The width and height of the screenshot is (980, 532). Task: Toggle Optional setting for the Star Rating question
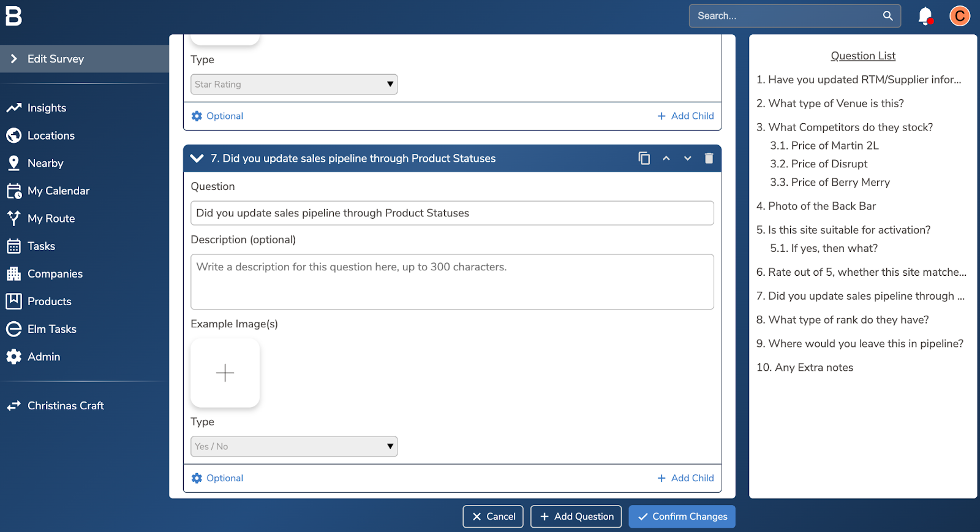coord(217,116)
